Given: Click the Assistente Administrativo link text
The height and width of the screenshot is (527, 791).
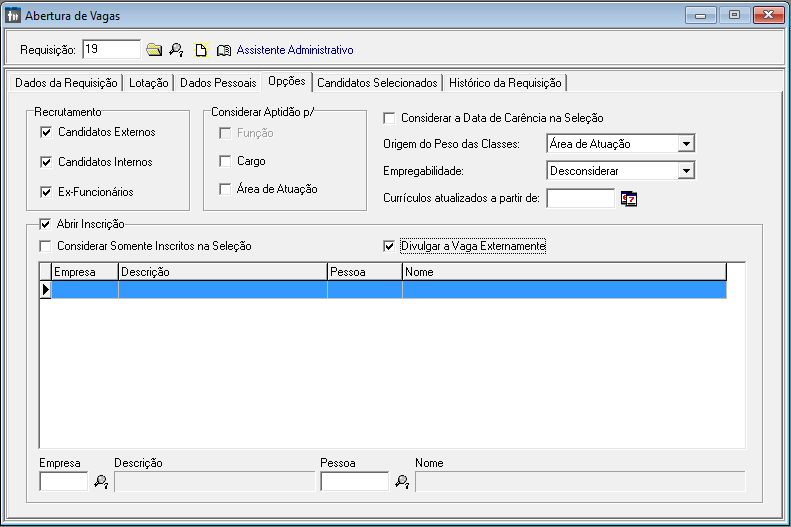Looking at the screenshot, I should (295, 49).
